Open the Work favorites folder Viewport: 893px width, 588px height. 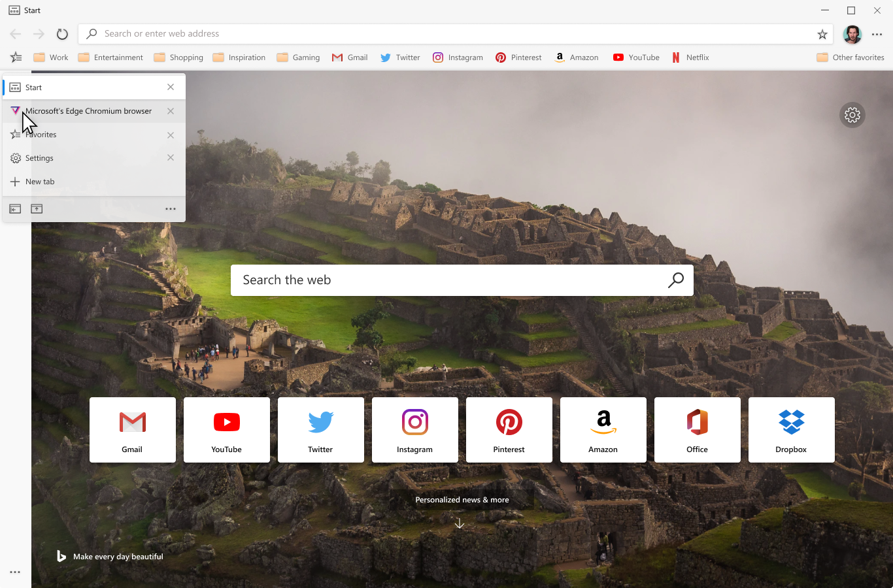click(51, 57)
